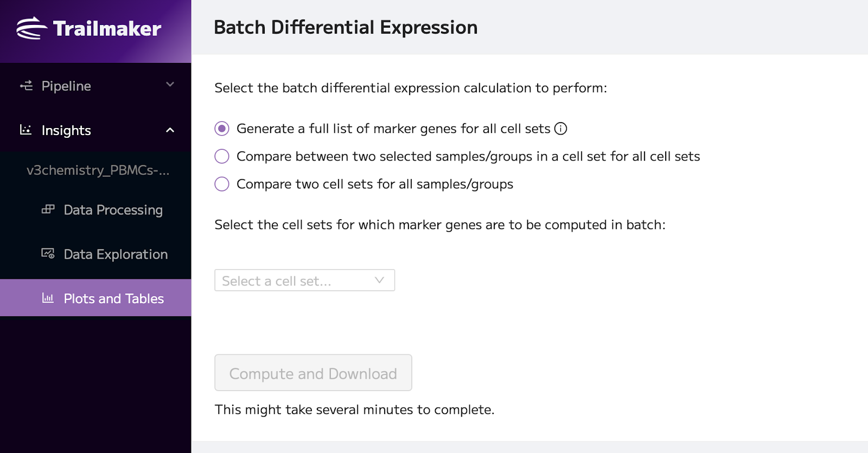Click the info icon beside marker genes option
This screenshot has width=868, height=453.
pyautogui.click(x=560, y=129)
